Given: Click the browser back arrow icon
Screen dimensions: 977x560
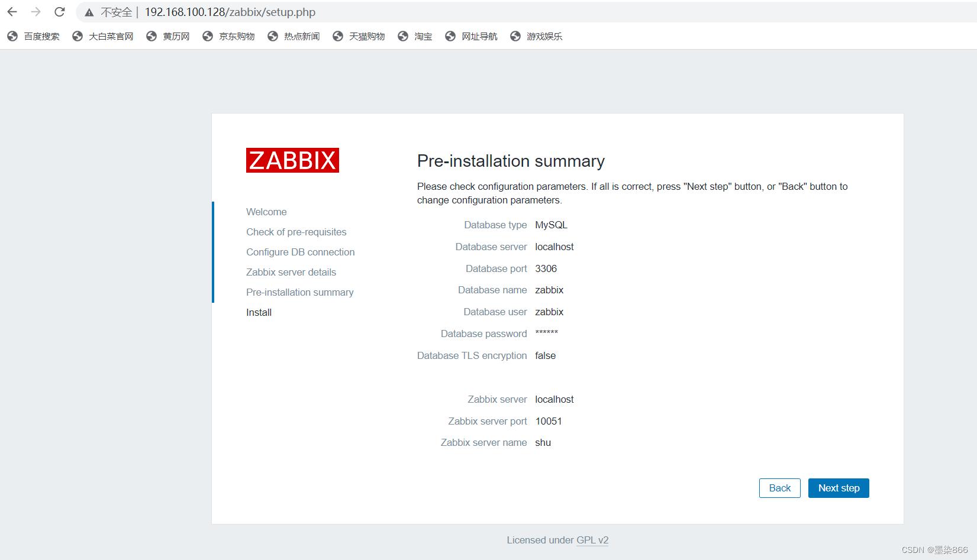Looking at the screenshot, I should click(12, 12).
